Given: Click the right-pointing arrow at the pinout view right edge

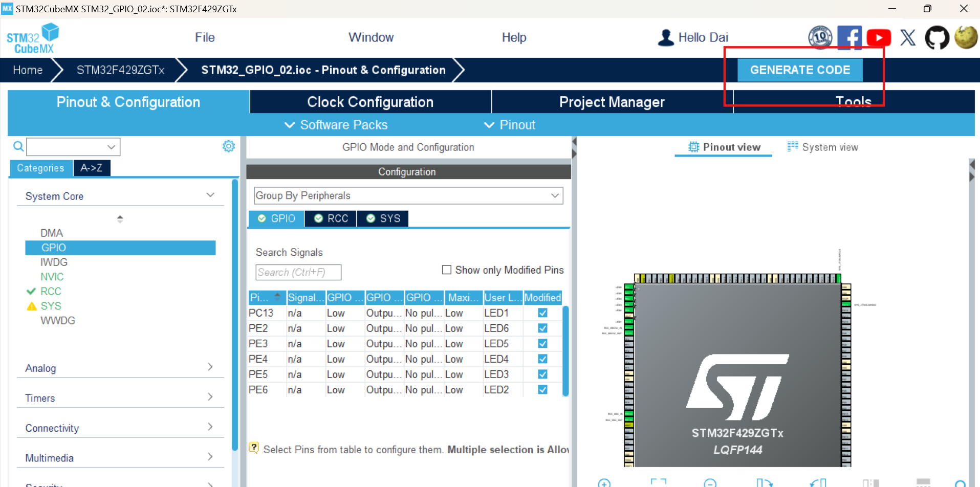Looking at the screenshot, I should click(972, 177).
